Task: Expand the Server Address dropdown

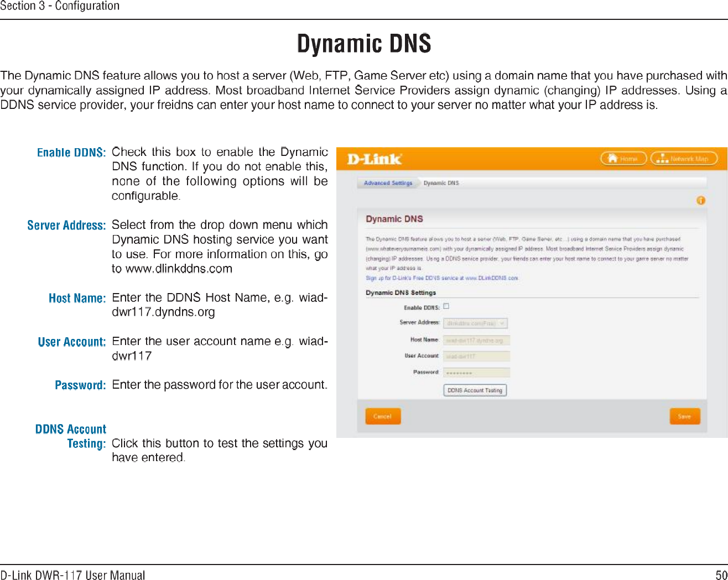Action: (475, 323)
